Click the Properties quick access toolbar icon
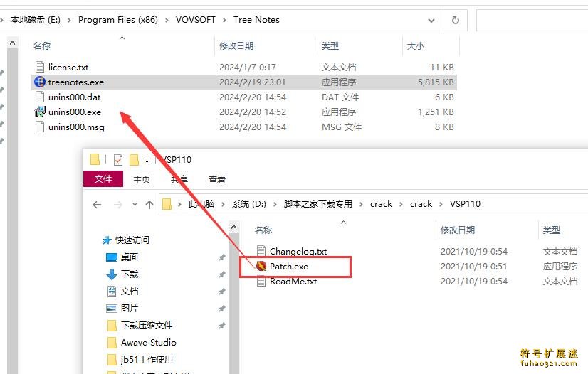Viewport: 588px width, 374px height. [x=117, y=160]
